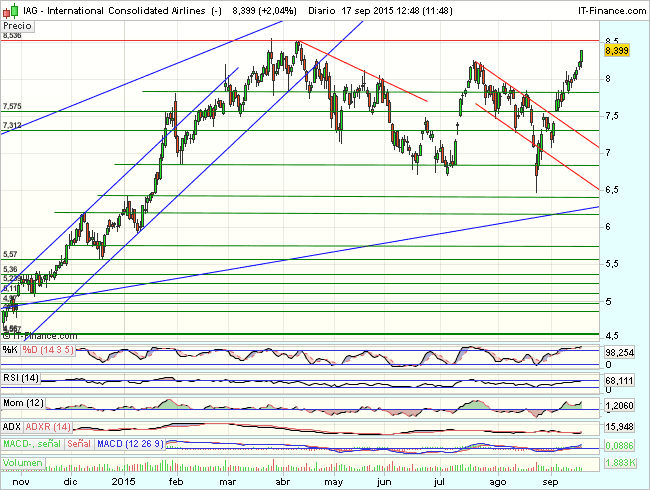Screen dimensions: 650x490
Task: Click the dic month label on time axis
Action: point(70,482)
